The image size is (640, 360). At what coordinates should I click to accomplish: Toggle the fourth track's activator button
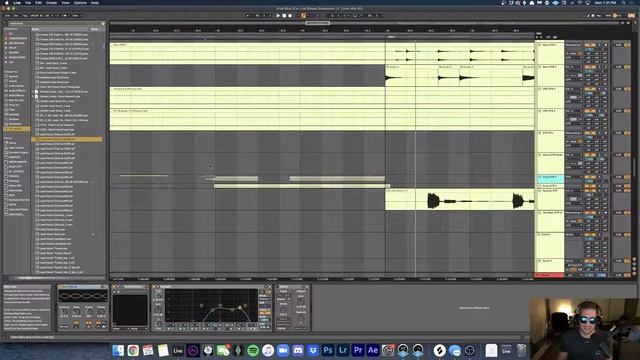[x=589, y=111]
